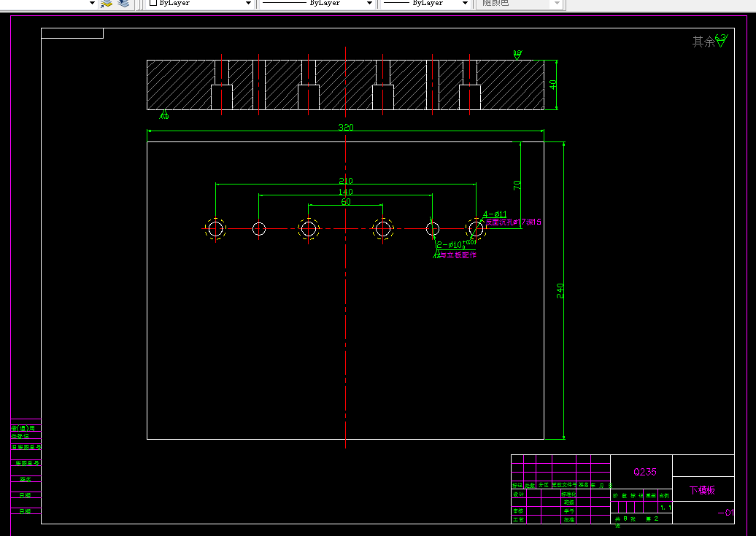Select the 210 dimension text
756x536 pixels.
[x=346, y=181]
